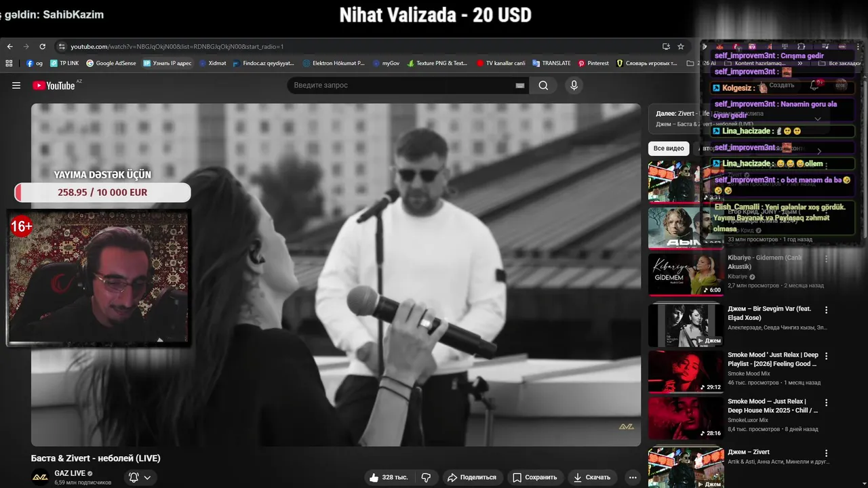Open GAZ LIVE channel name link
Viewport: 868px width, 488px height.
(70, 473)
